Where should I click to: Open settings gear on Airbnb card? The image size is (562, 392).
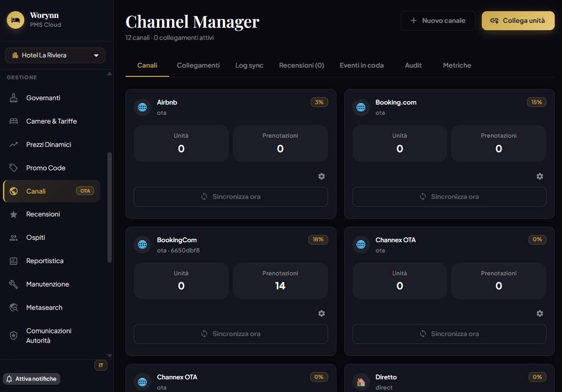pos(321,176)
